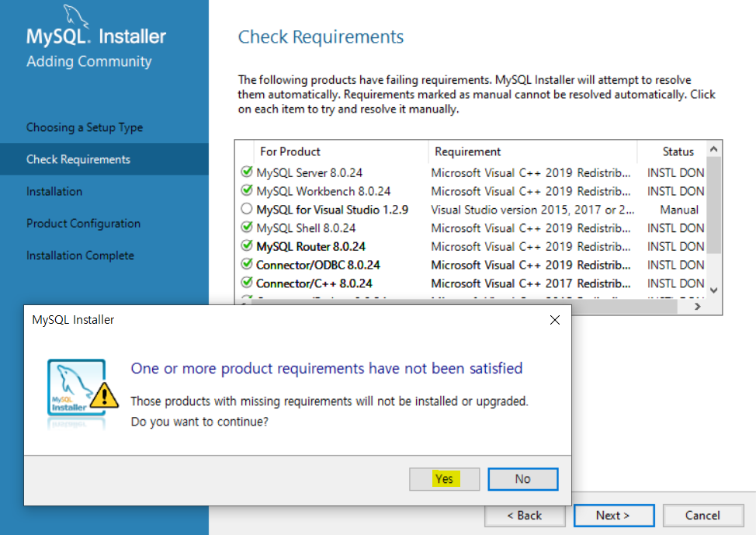Click No in the MySQL Installer dialog
Image resolution: width=756 pixels, height=535 pixels.
point(522,479)
